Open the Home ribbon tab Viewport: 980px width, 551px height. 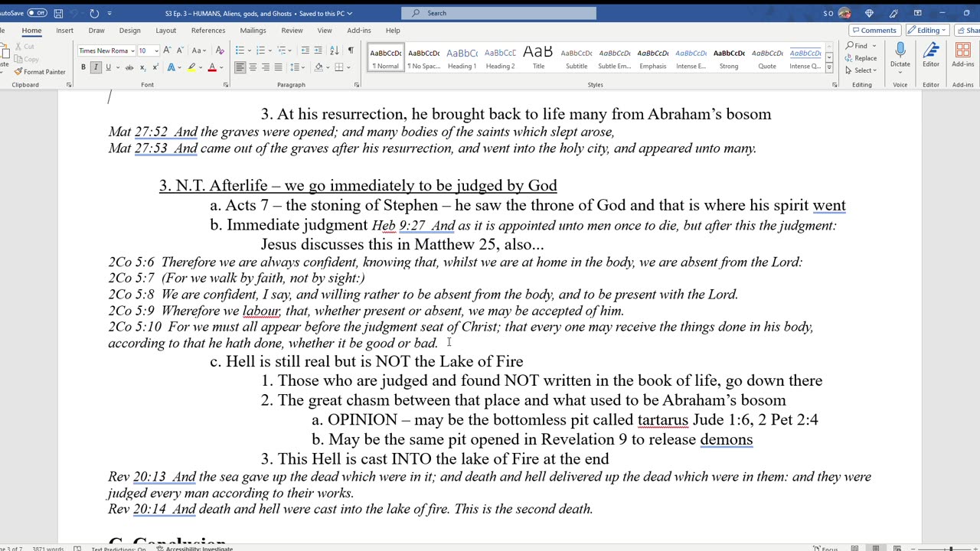point(31,31)
